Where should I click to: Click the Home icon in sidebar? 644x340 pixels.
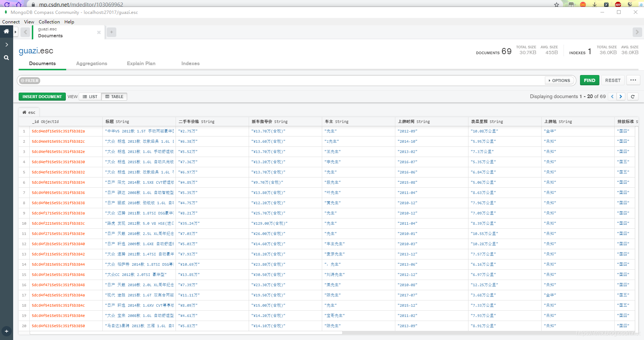click(x=6, y=31)
